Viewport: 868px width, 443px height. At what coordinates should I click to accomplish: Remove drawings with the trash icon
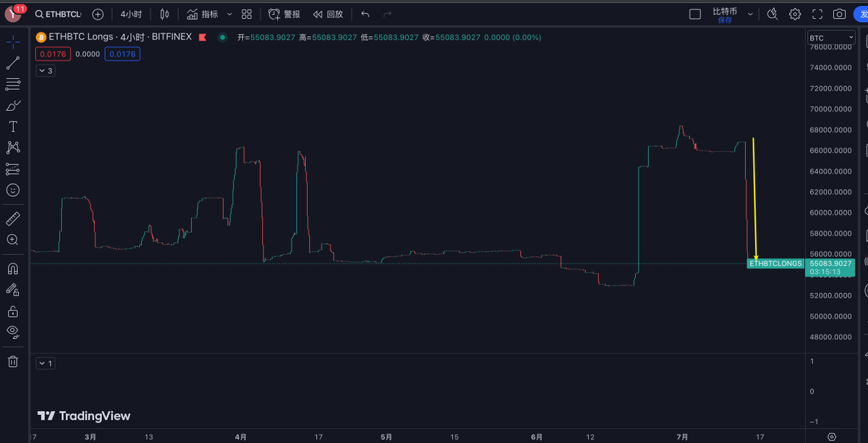pos(13,361)
